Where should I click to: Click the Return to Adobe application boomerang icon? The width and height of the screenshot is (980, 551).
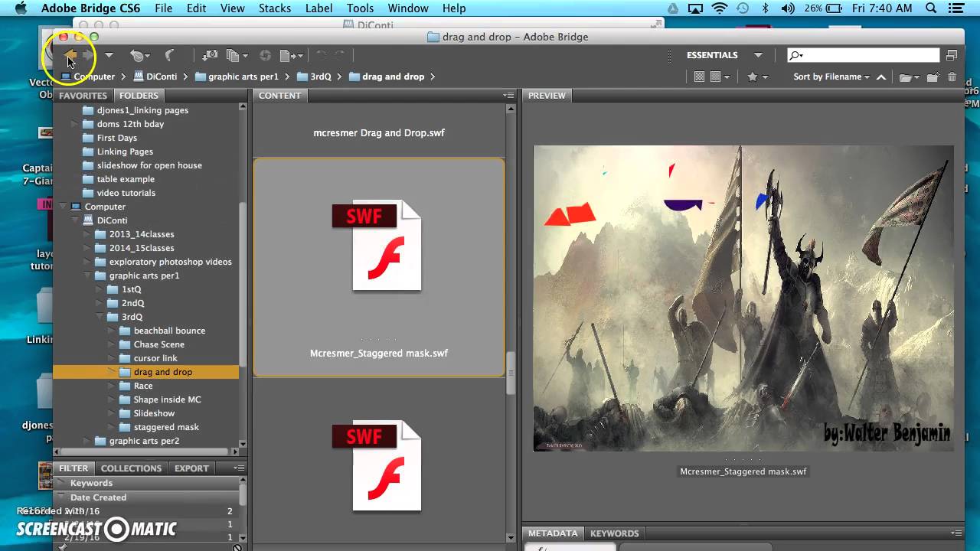[170, 55]
